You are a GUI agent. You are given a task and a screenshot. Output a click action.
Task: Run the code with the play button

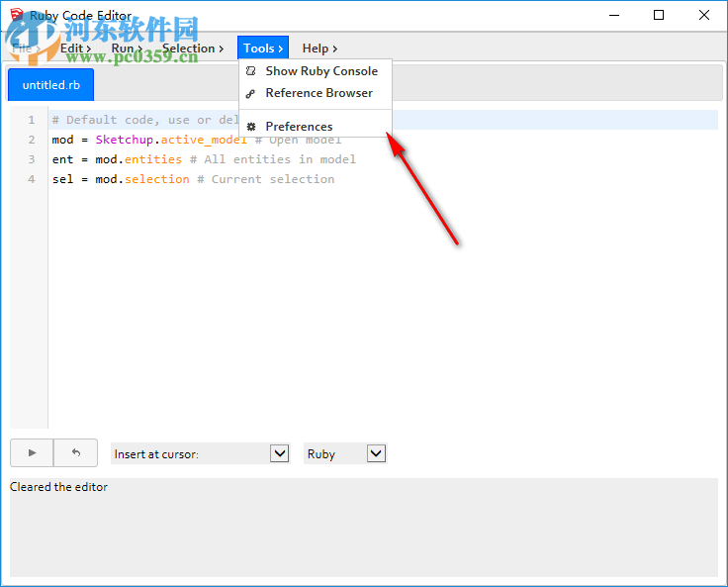pos(32,452)
